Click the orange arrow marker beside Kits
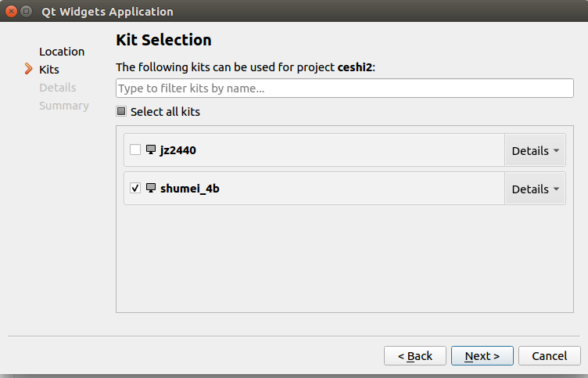This screenshot has height=378, width=588. [x=30, y=70]
